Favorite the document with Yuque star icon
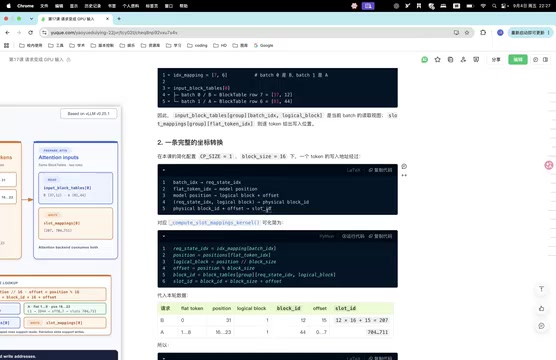This screenshot has height=360, width=556. [x=438, y=60]
